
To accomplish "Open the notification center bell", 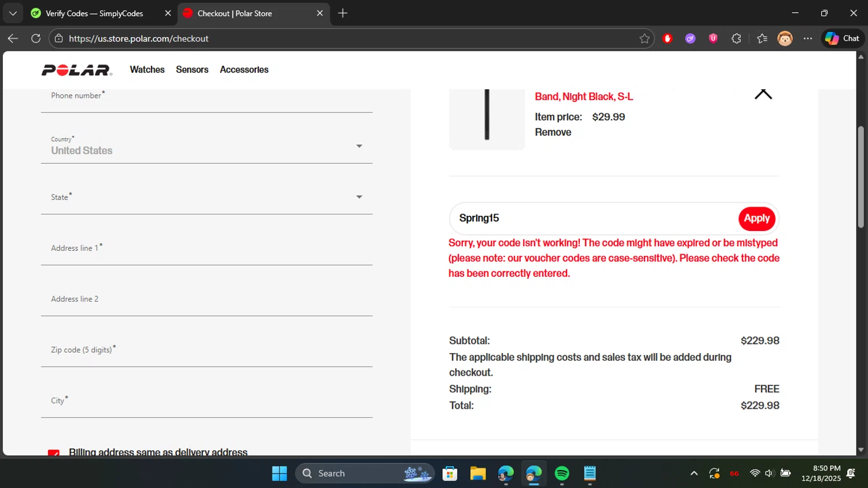I will 851,474.
